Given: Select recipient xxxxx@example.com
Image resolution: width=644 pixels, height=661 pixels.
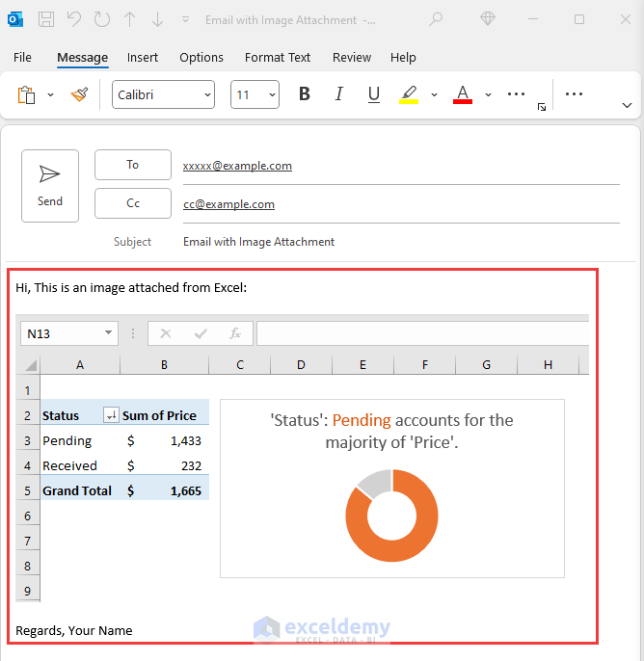Looking at the screenshot, I should click(237, 166).
